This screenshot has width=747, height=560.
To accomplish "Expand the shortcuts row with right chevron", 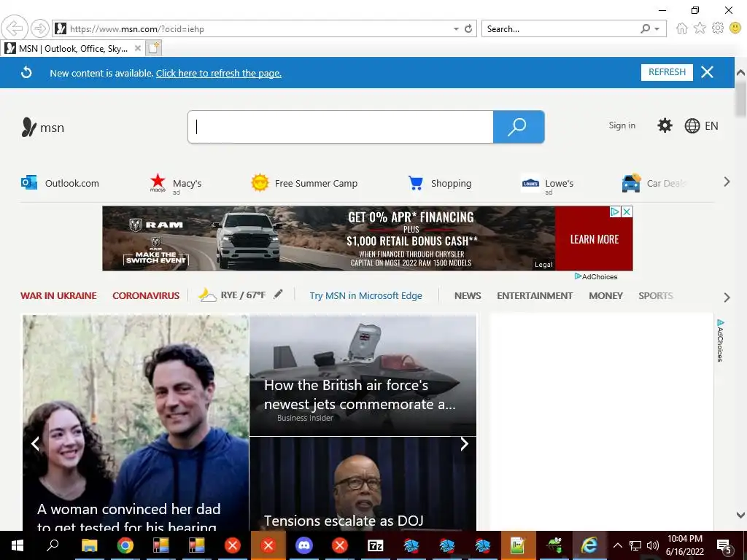I will coord(727,182).
